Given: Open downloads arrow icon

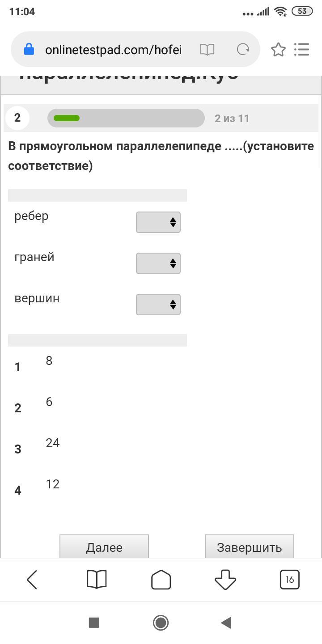Looking at the screenshot, I should point(225,580).
